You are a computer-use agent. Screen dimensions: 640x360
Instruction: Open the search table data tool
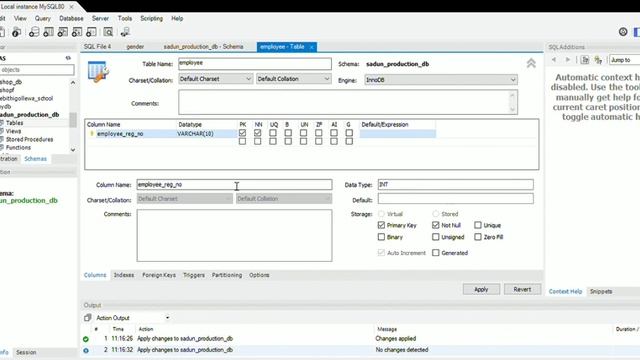pyautogui.click(x=108, y=32)
